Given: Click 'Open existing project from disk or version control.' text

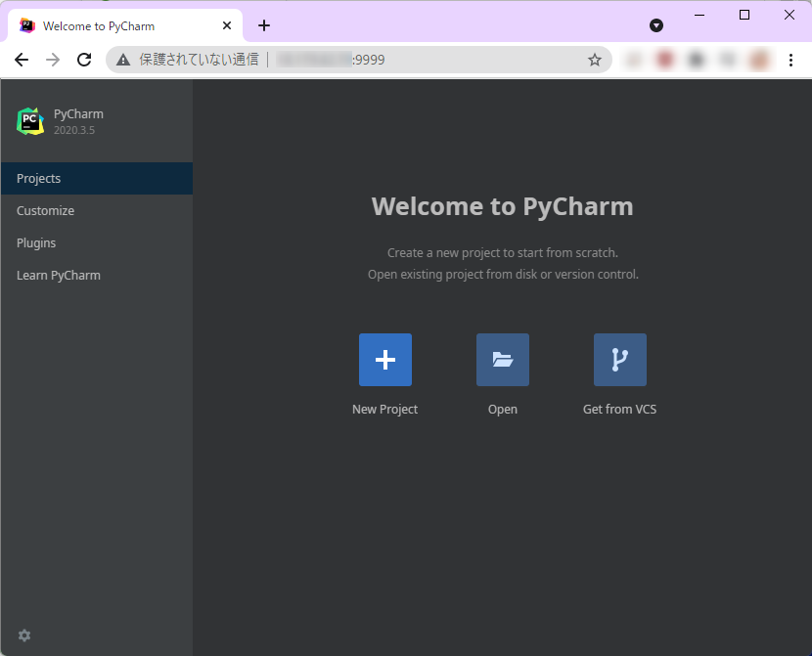Looking at the screenshot, I should tap(503, 274).
